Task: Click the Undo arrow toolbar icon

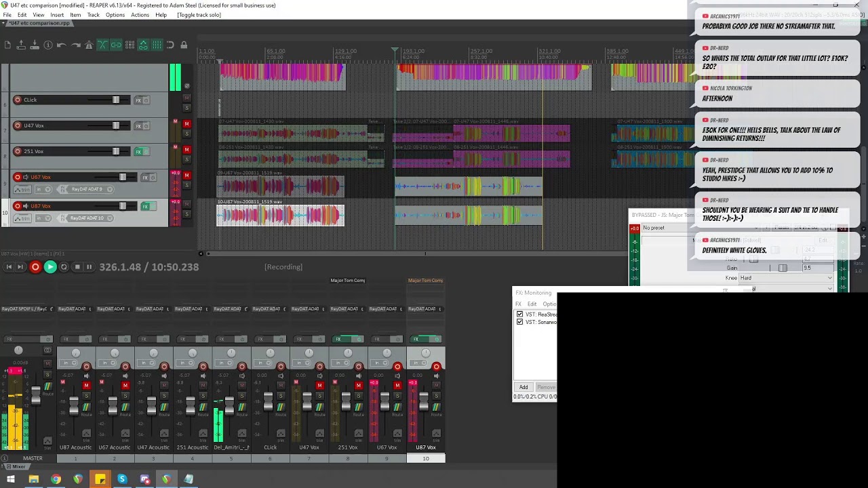Action: [62, 45]
